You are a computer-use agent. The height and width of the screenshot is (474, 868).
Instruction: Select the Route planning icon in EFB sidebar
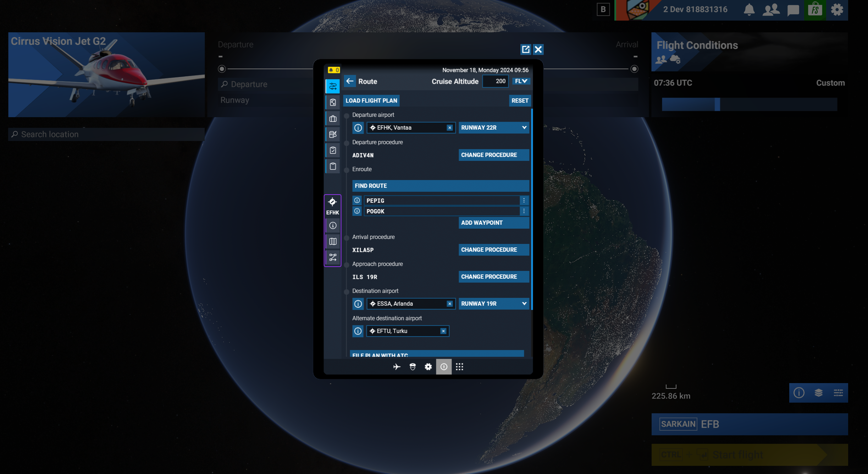332,86
